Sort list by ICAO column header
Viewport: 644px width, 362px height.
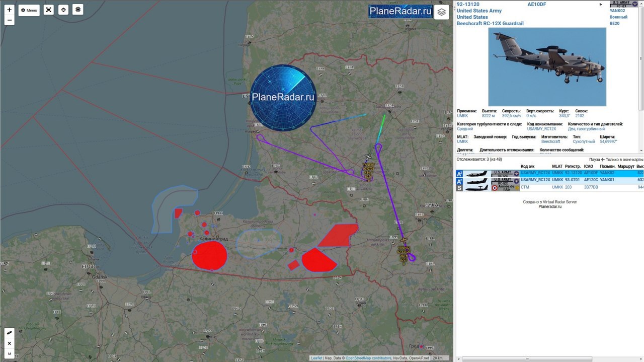coord(588,166)
